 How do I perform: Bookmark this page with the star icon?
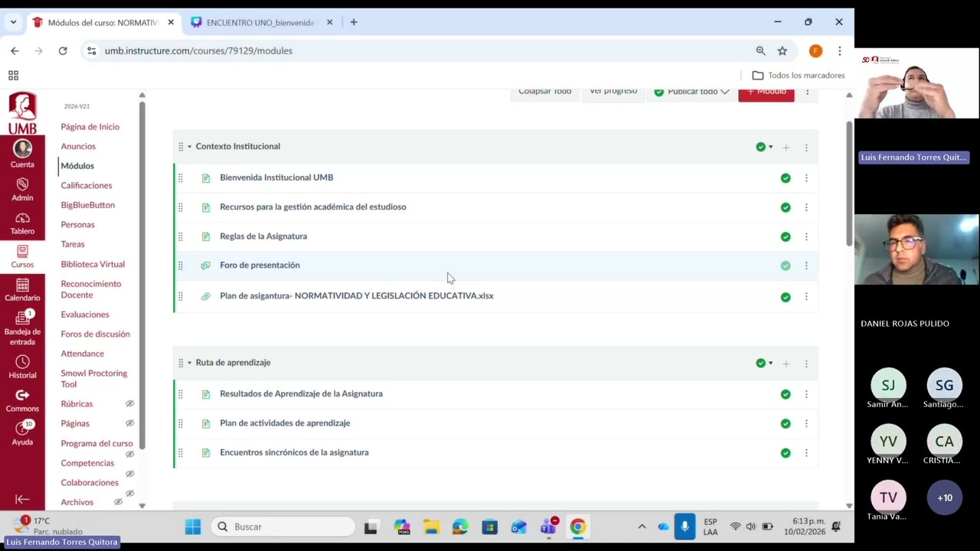click(782, 51)
